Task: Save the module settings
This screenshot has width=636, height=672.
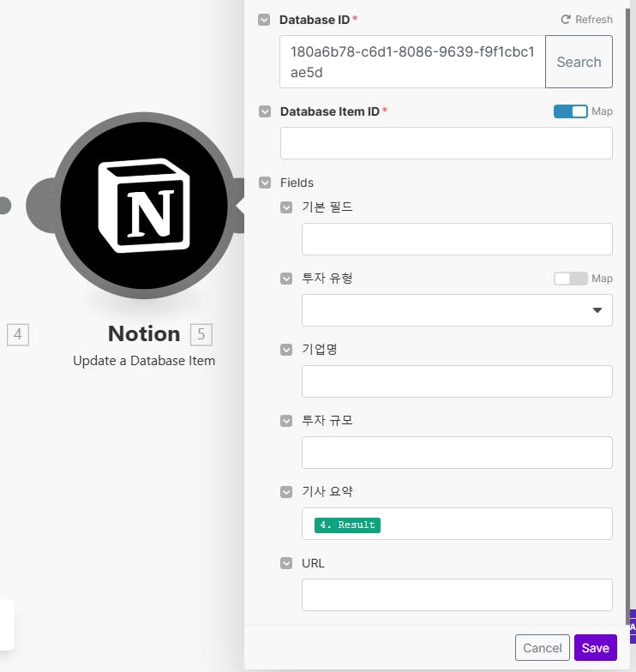Action: (595, 648)
